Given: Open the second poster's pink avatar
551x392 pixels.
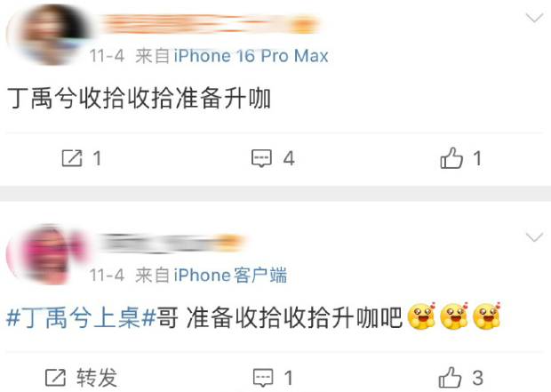Looking at the screenshot, I should point(48,254).
